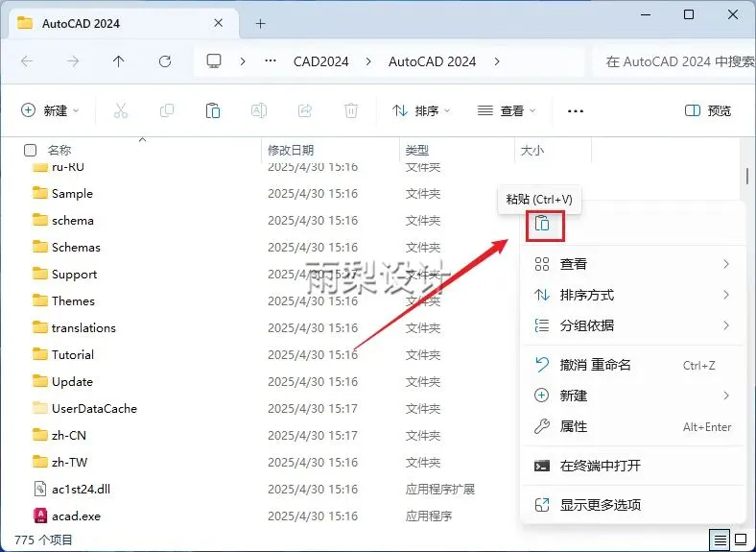The width and height of the screenshot is (756, 552).
Task: Open the toolbar See more (…) menu
Action: tap(576, 111)
